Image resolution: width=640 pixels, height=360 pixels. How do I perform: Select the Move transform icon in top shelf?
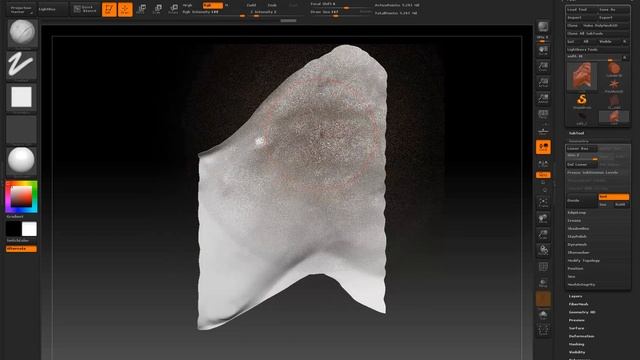[142, 9]
